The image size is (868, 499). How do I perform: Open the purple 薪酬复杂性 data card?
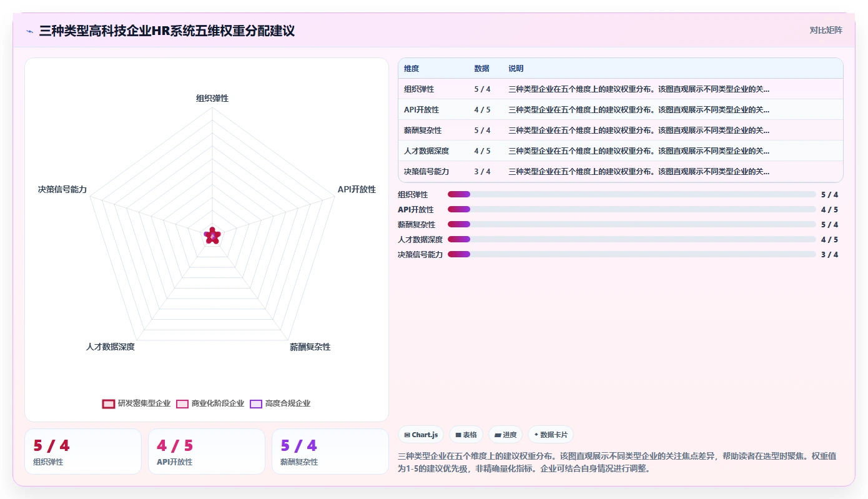click(x=330, y=452)
